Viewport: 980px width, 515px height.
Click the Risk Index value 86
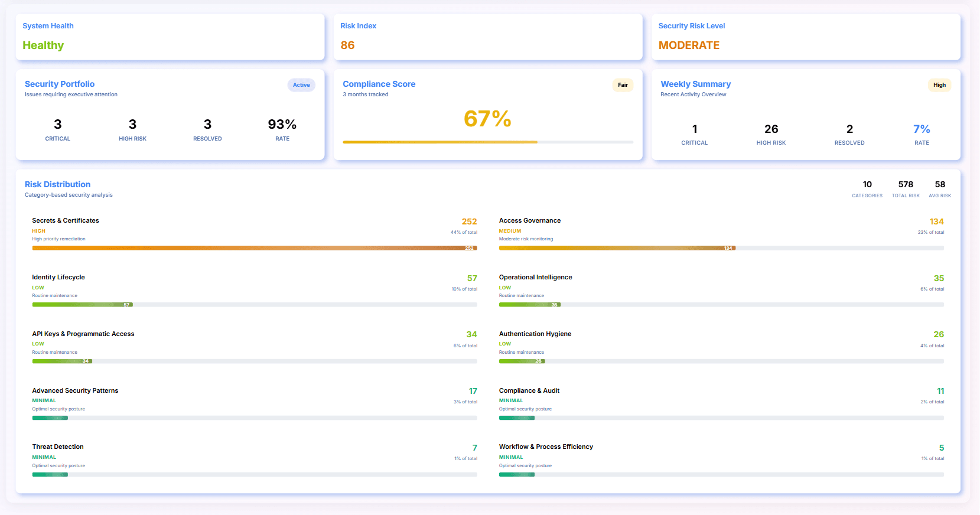pos(347,45)
